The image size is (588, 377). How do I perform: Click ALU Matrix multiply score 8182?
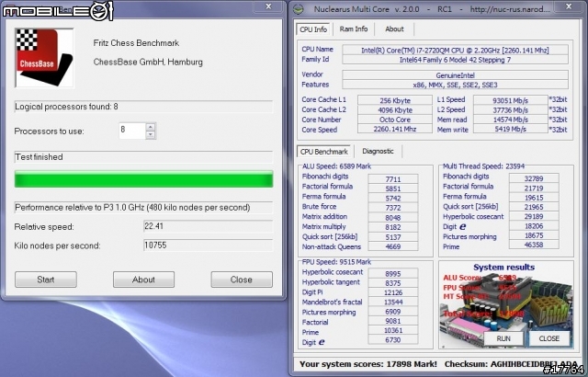[393, 227]
